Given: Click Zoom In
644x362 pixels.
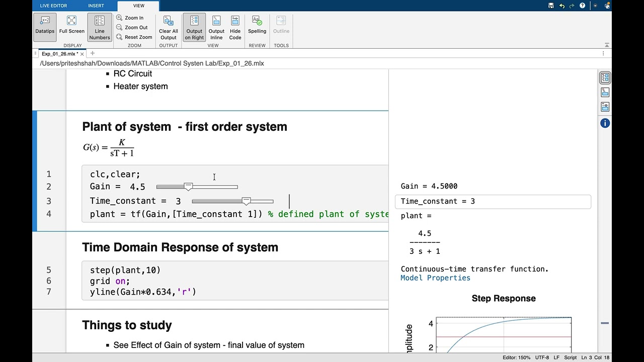Looking at the screenshot, I should pyautogui.click(x=130, y=18).
